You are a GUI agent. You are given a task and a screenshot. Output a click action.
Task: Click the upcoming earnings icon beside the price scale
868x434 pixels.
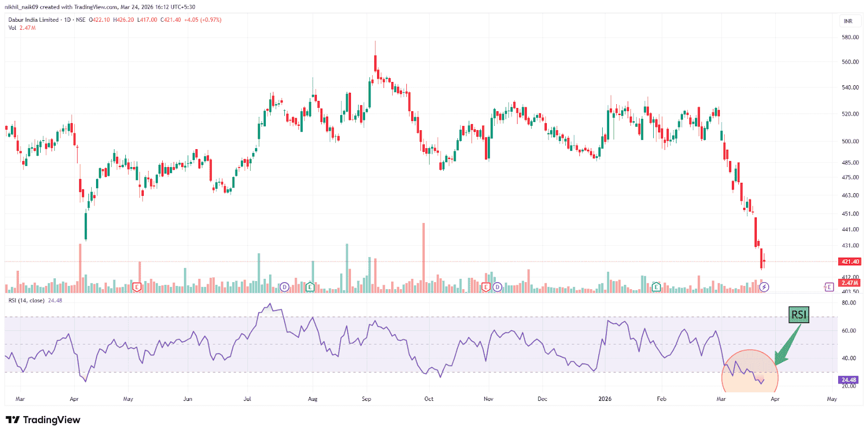pos(828,287)
